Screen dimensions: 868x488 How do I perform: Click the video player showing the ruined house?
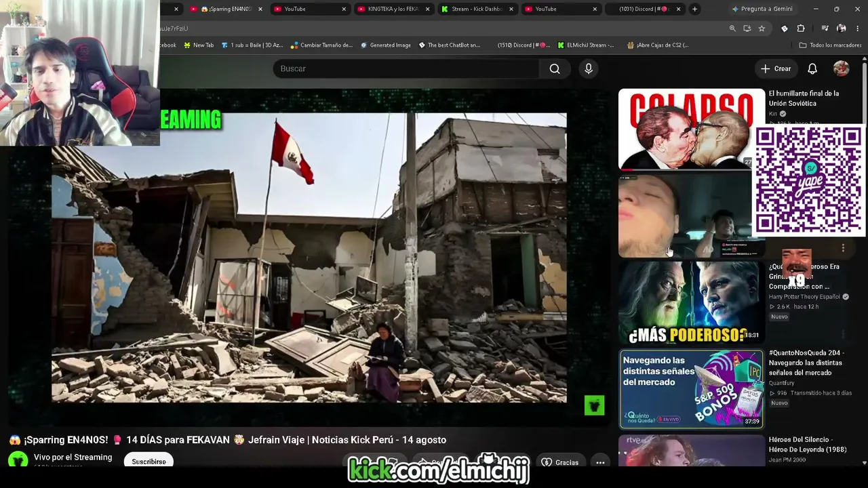click(x=309, y=258)
